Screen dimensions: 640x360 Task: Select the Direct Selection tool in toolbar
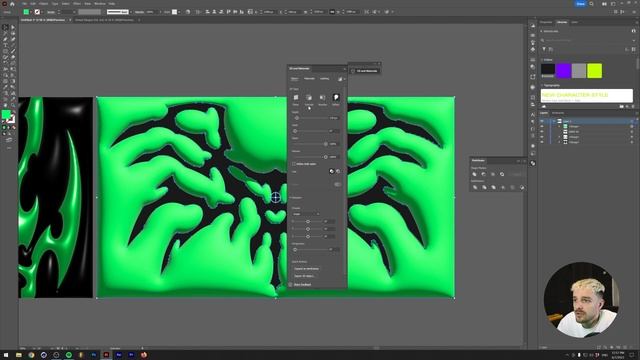pyautogui.click(x=13, y=27)
